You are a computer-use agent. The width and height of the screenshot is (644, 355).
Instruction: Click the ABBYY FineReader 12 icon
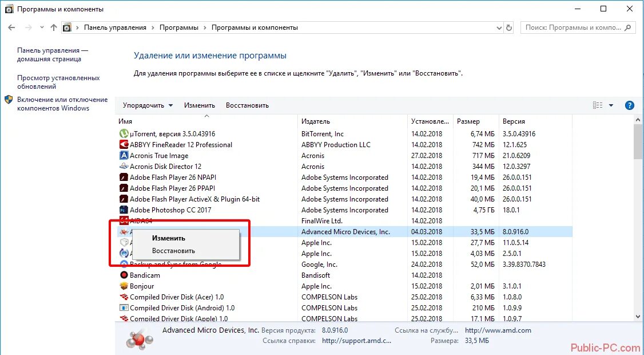(124, 145)
